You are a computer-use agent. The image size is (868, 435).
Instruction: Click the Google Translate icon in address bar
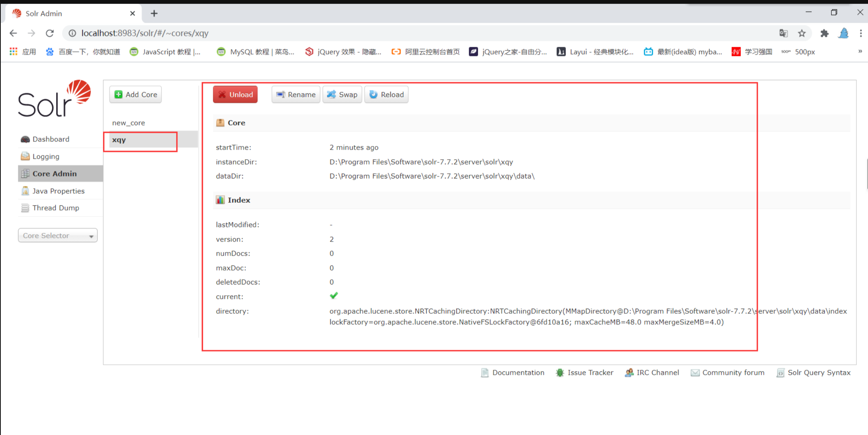[x=783, y=34]
